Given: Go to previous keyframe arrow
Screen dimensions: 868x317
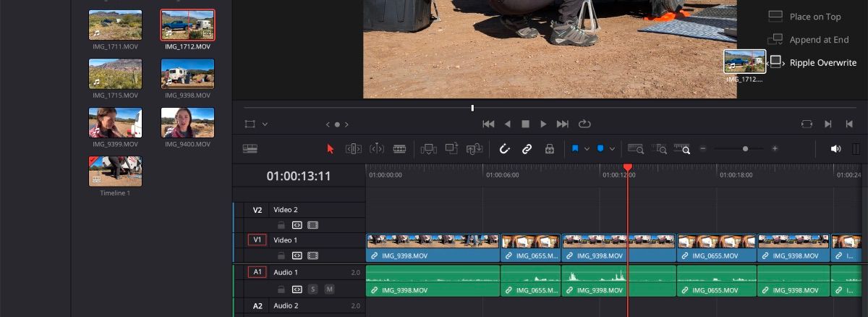Looking at the screenshot, I should [x=328, y=124].
